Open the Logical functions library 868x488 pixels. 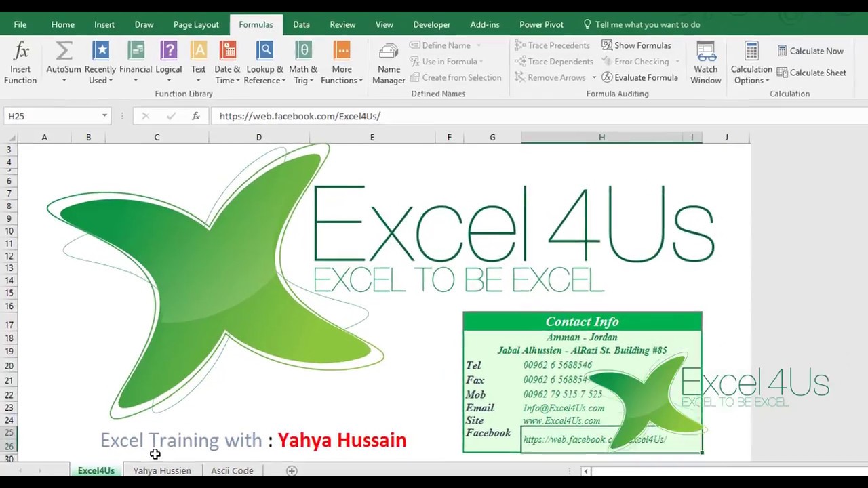tap(169, 62)
